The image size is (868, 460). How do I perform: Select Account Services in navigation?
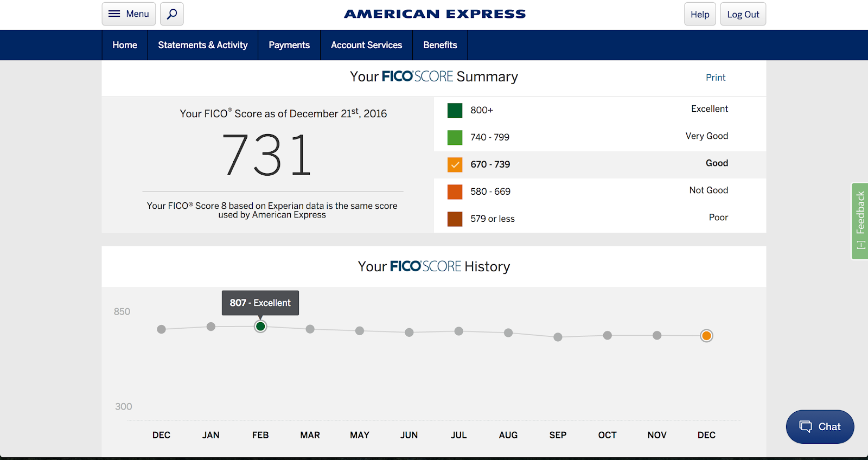tap(367, 45)
